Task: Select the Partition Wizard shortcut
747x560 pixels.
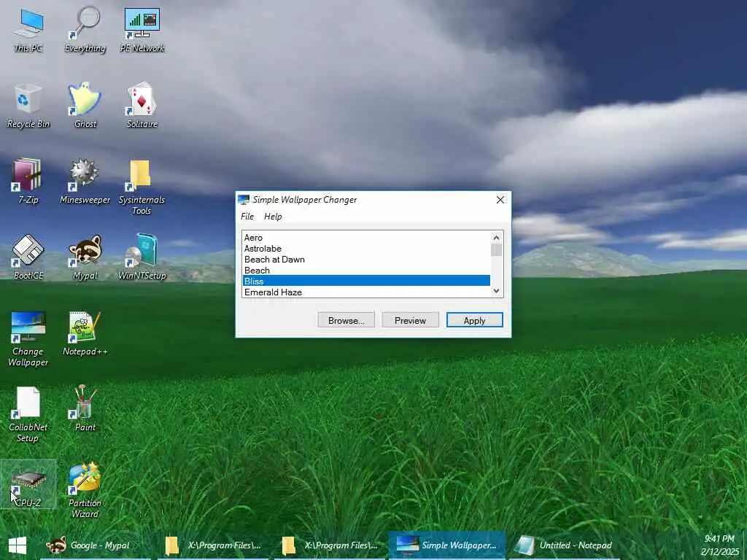Action: coord(85,490)
